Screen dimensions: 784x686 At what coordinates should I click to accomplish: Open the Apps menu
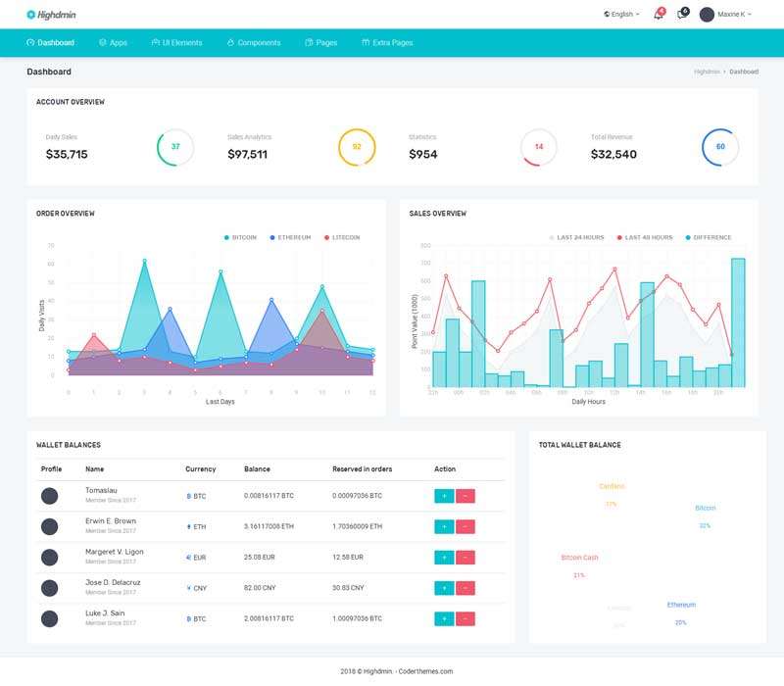[114, 43]
